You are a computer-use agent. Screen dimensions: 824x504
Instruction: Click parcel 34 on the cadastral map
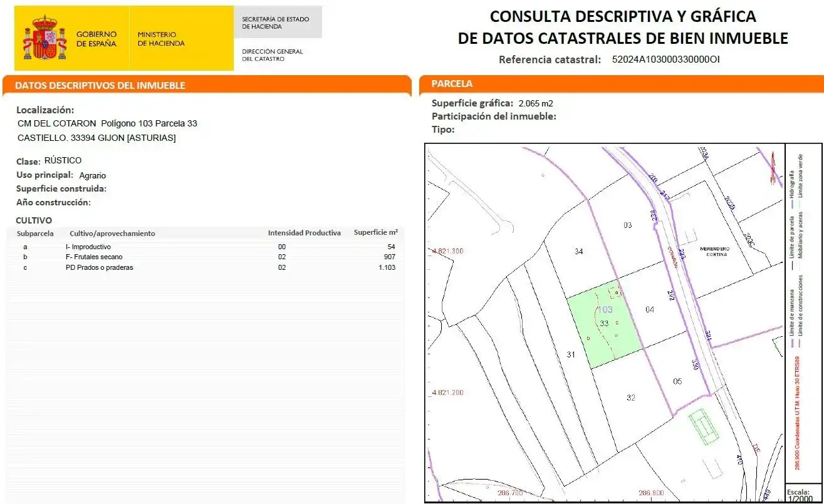579,251
